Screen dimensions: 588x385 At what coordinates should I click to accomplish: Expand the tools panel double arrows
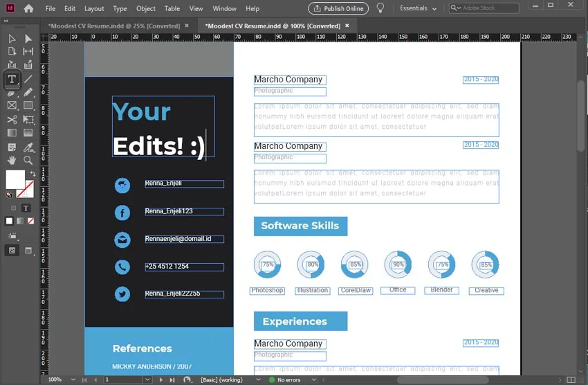[x=6, y=21]
